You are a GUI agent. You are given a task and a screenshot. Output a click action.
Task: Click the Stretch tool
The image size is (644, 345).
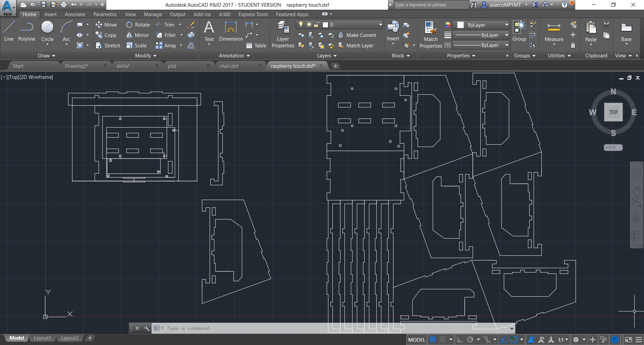[108, 45]
